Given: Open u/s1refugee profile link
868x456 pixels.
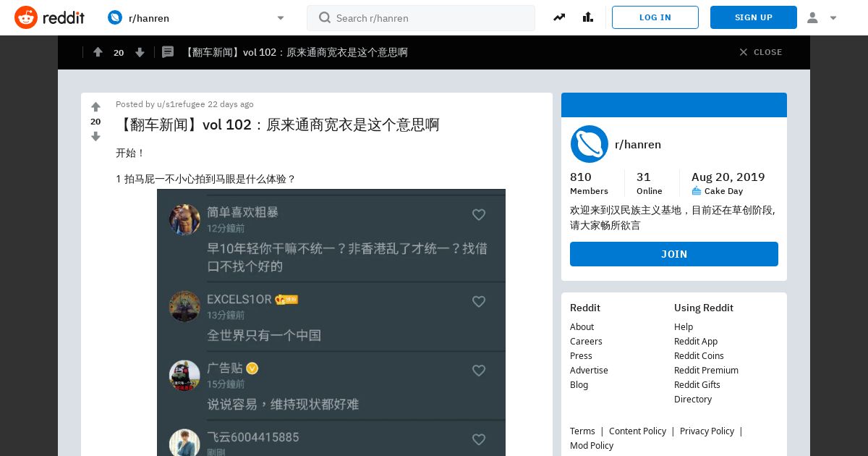Looking at the screenshot, I should [x=181, y=104].
